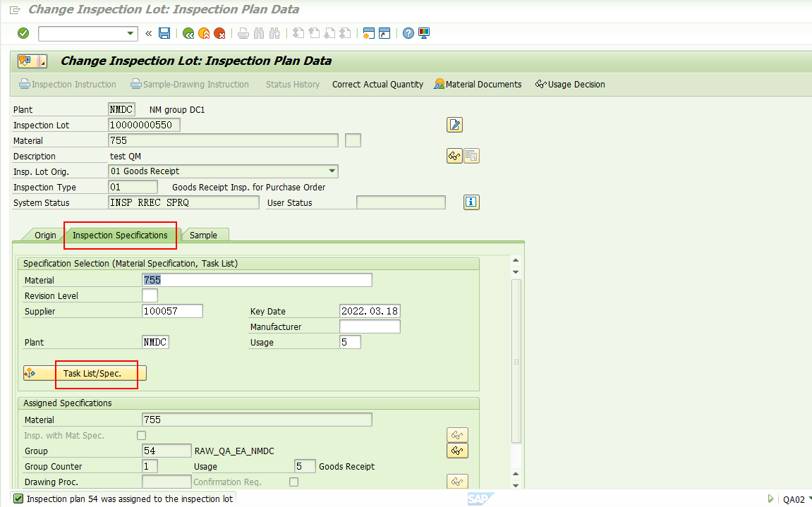Click the Back navigation arrow

coord(188,33)
